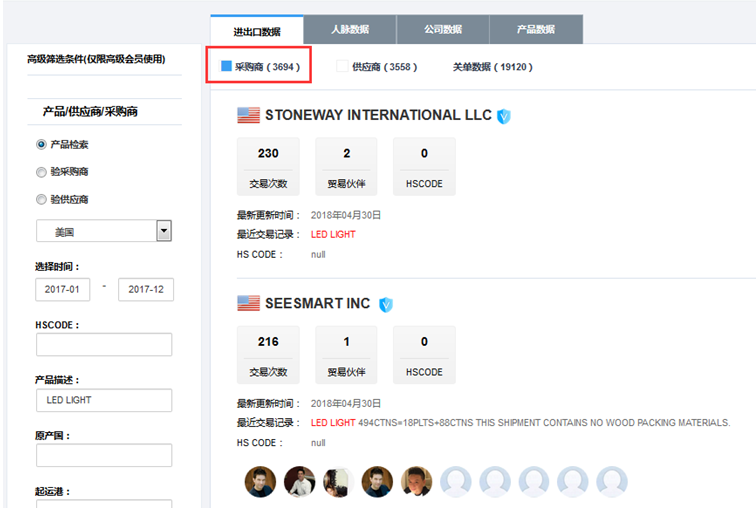Switch to the 产品数据 tab
This screenshot has width=756, height=521.
(x=536, y=29)
